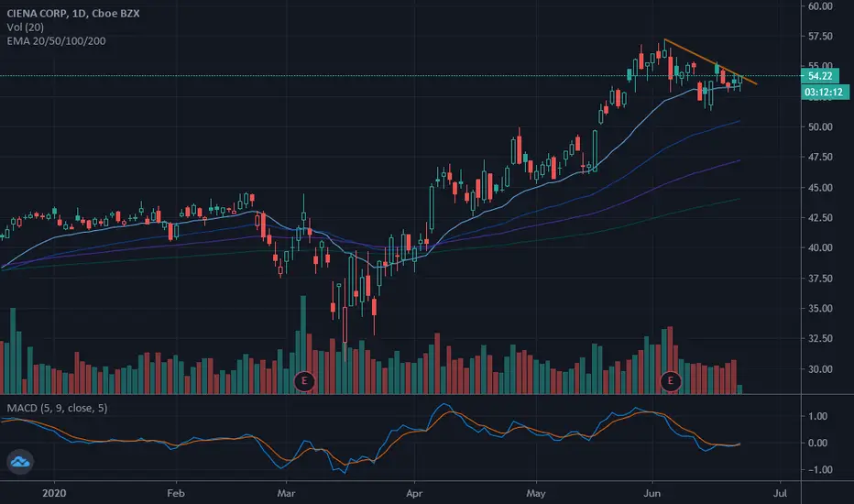Viewport: 854px width, 504px height.
Task: Click the Jul date axis label
Action: tap(781, 493)
